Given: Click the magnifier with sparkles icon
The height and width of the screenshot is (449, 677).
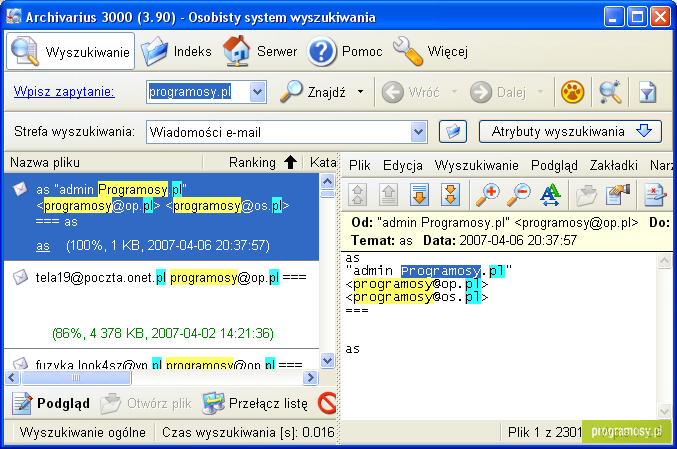Looking at the screenshot, I should click(610, 92).
